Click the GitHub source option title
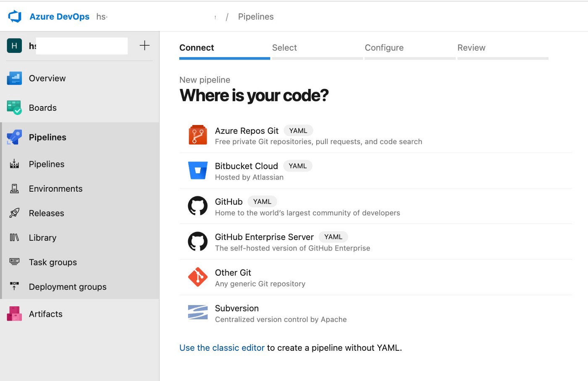The image size is (588, 381). click(x=228, y=201)
